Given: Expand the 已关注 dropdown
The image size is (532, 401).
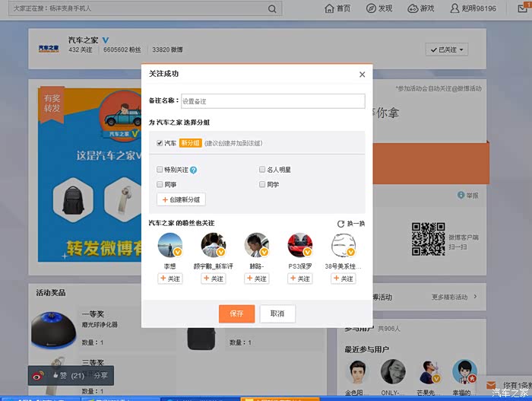Looking at the screenshot, I should coord(446,49).
